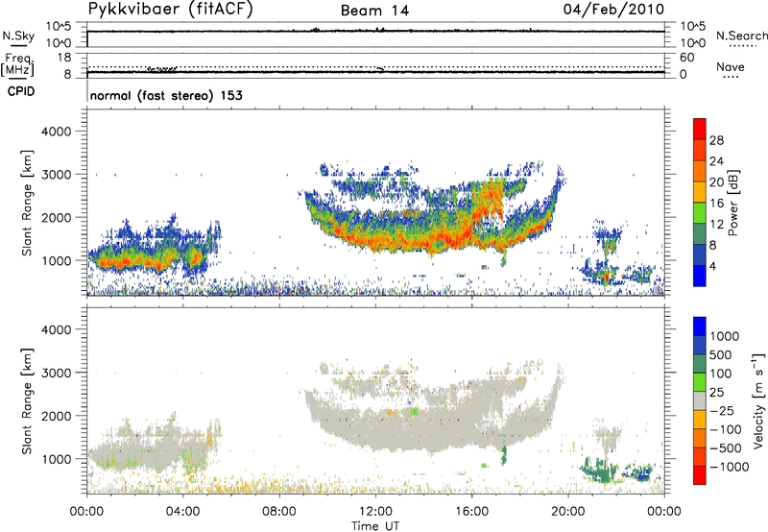Click the blue 1000 velocity swatch
The width and height of the screenshot is (768, 532).
click(700, 326)
